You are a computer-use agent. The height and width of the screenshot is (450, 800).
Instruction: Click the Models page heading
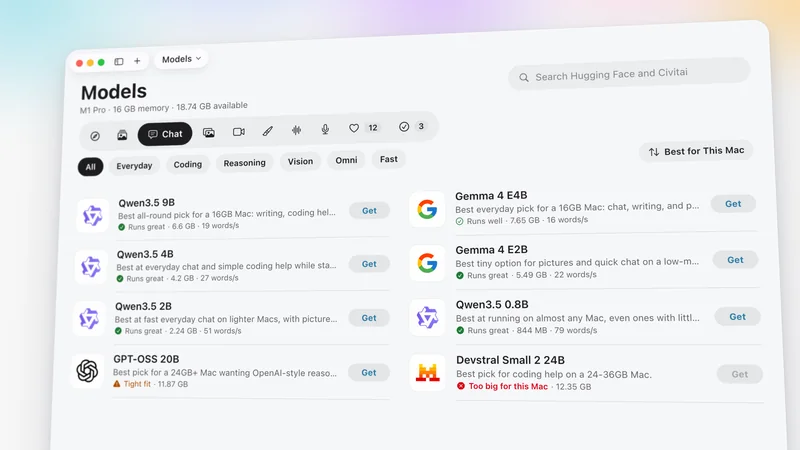click(x=114, y=92)
